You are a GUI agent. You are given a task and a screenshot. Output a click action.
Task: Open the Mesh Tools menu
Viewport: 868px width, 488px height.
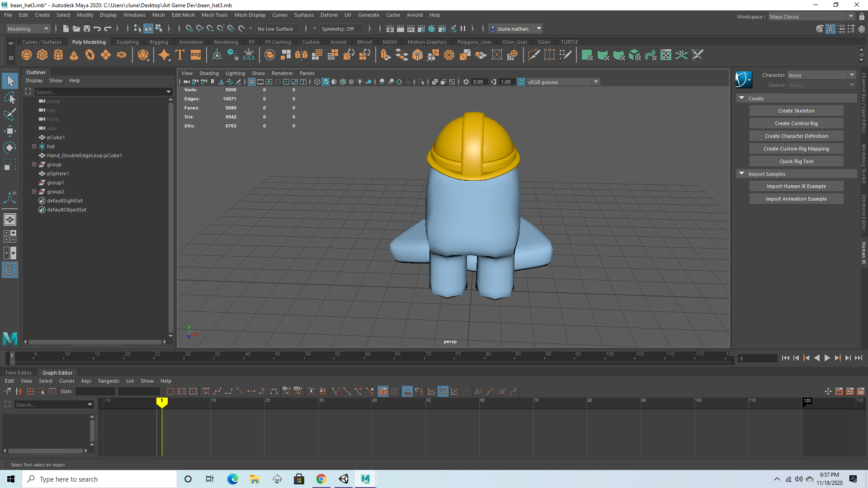click(x=214, y=15)
